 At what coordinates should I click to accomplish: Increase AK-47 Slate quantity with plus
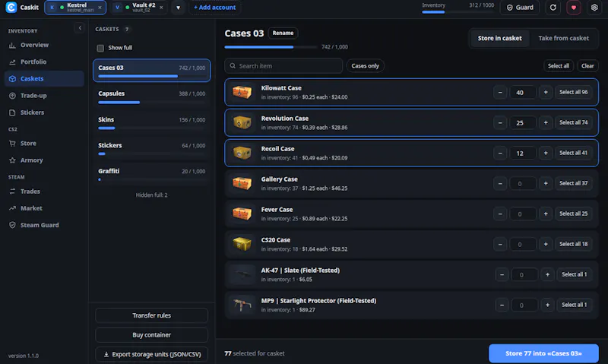pos(547,274)
